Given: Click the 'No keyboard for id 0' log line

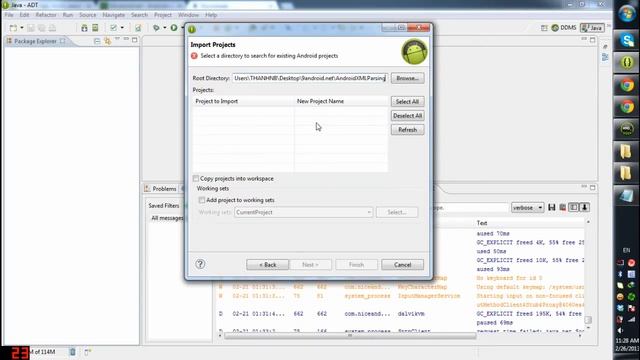Looking at the screenshot, I should coord(509,278).
